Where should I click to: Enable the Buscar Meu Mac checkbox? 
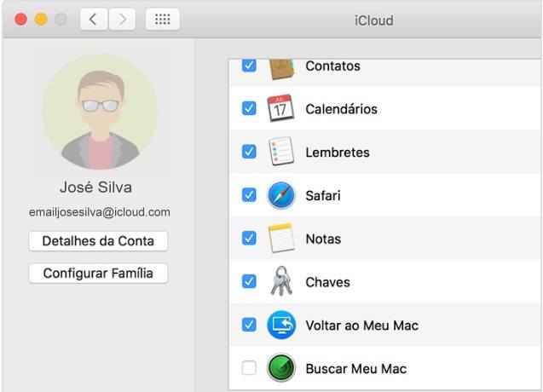point(249,369)
